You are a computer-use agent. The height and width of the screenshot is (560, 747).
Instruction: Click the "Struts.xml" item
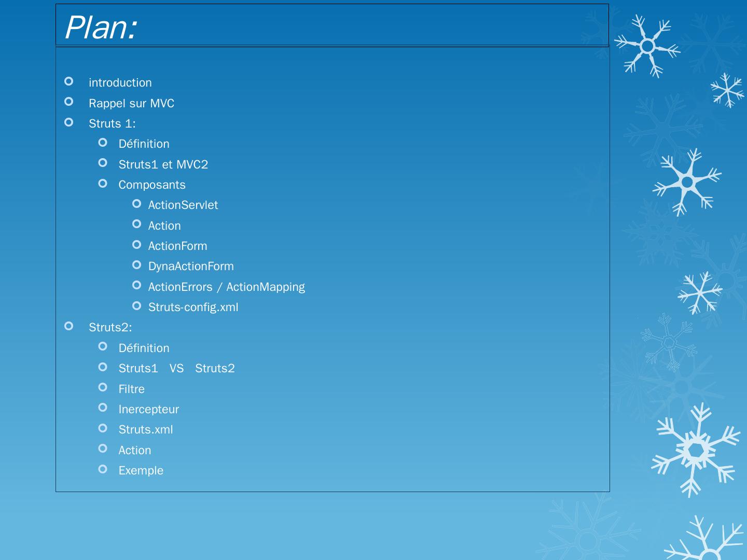pos(146,429)
